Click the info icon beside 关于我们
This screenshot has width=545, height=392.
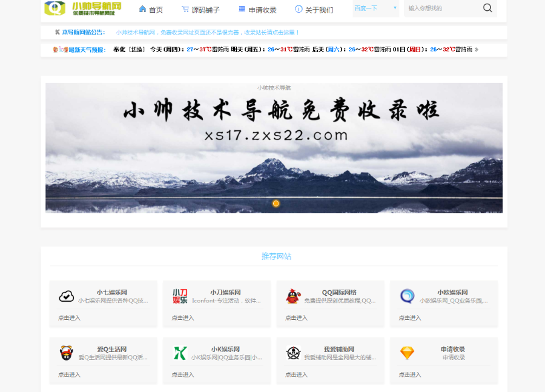298,9
